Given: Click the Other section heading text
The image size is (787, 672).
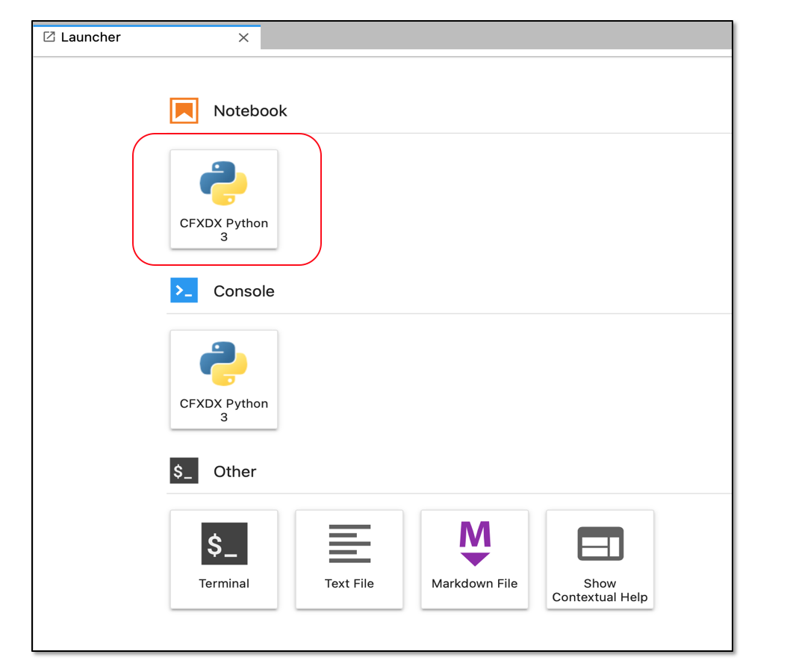Looking at the screenshot, I should pyautogui.click(x=235, y=471).
